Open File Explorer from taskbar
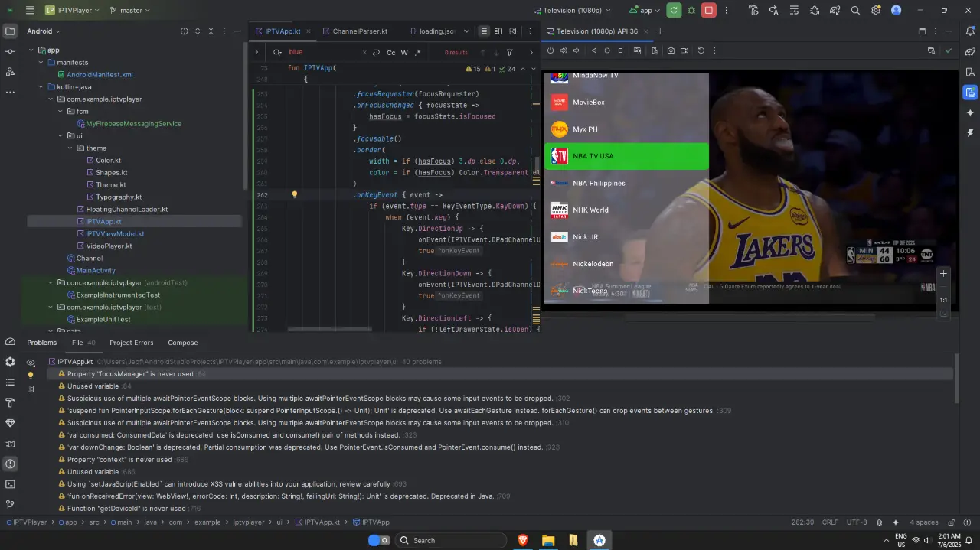 pos(548,540)
